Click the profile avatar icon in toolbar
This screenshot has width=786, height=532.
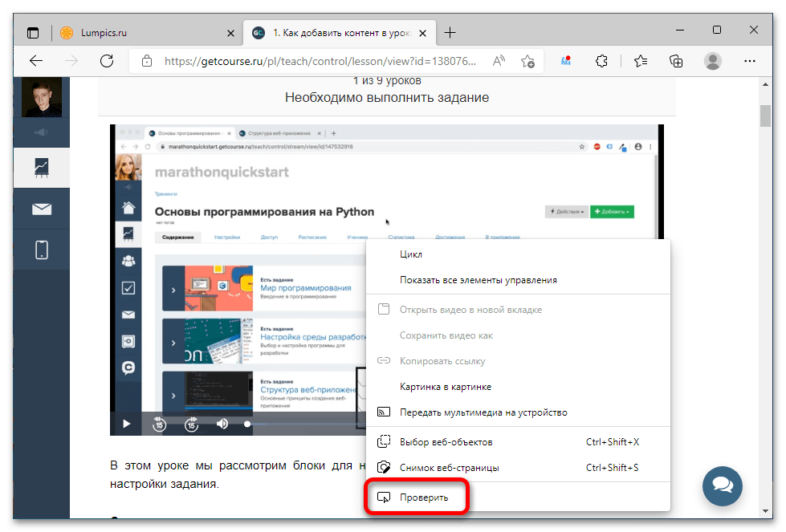712,61
